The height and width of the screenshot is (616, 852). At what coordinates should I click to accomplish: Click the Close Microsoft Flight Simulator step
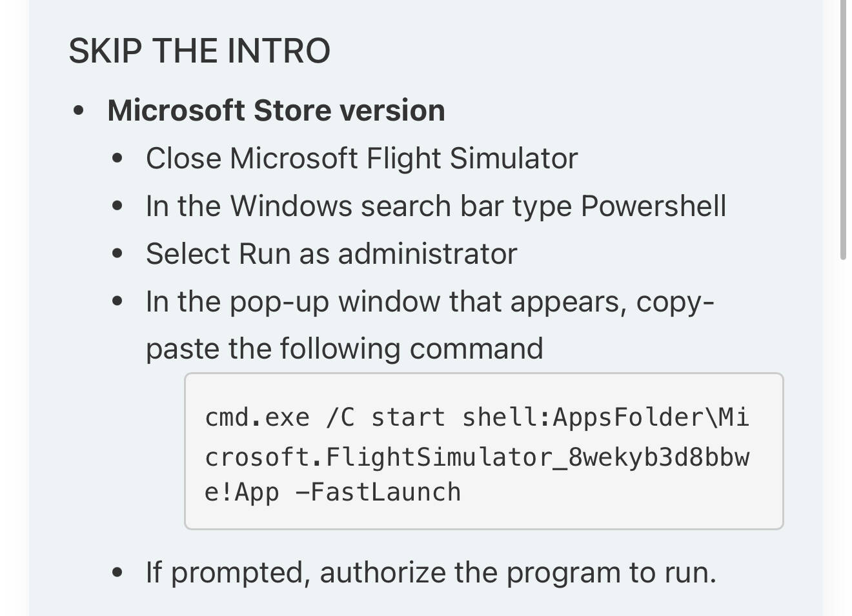(361, 159)
